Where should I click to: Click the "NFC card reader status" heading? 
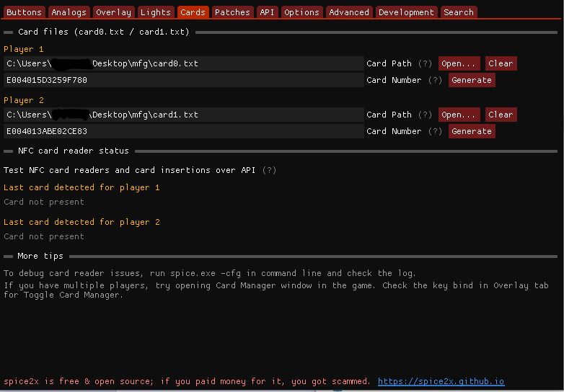pyautogui.click(x=74, y=151)
